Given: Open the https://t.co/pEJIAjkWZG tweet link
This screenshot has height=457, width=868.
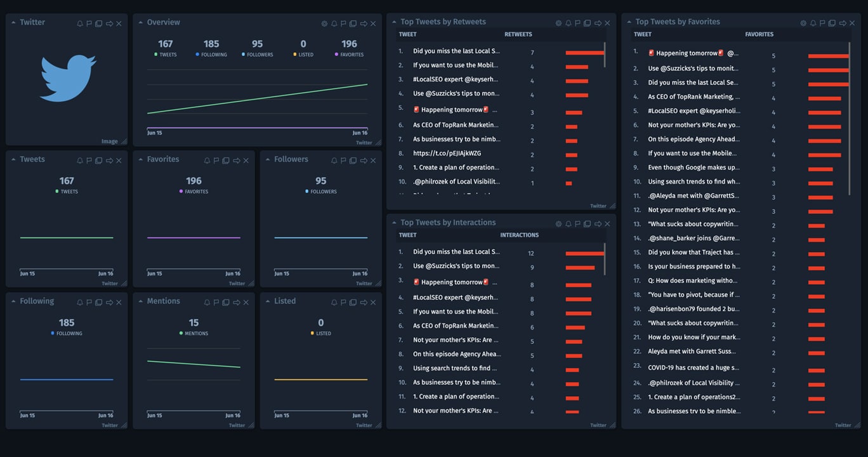Looking at the screenshot, I should point(447,154).
